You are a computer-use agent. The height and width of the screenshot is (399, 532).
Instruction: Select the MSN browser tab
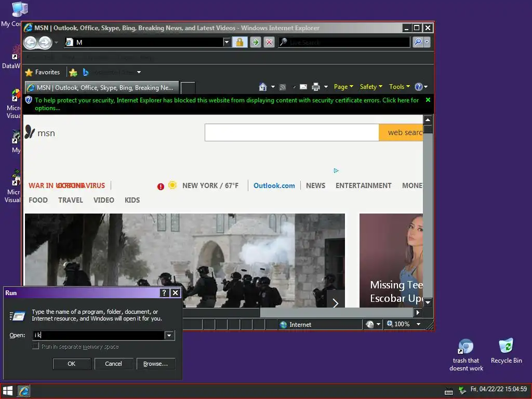(x=102, y=87)
